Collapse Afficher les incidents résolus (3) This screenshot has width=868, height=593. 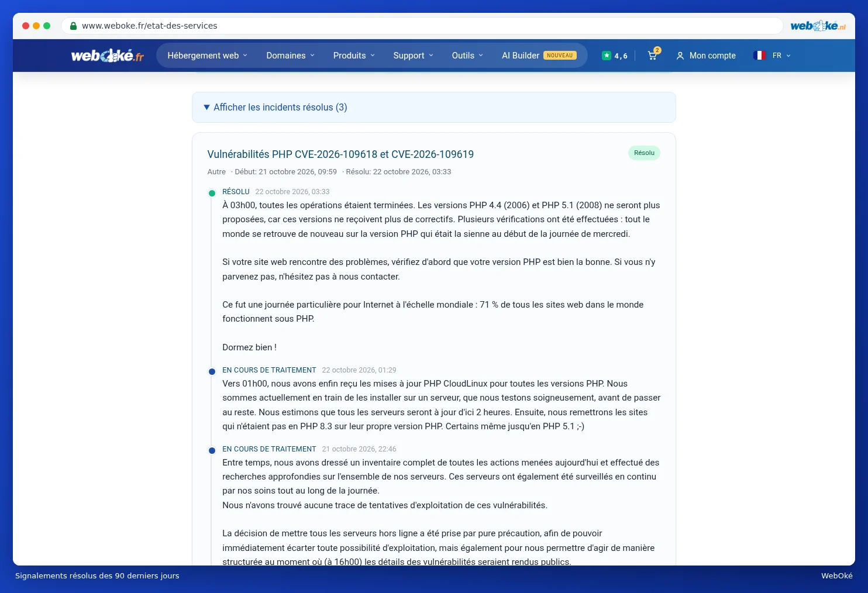tap(434, 108)
